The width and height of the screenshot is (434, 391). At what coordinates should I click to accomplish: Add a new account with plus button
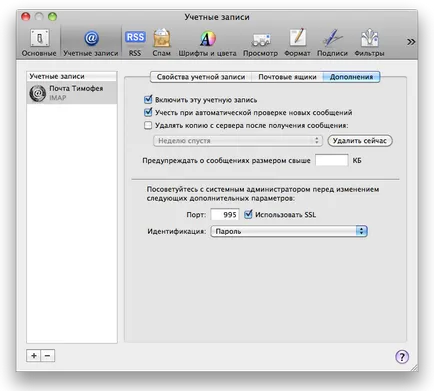34,356
